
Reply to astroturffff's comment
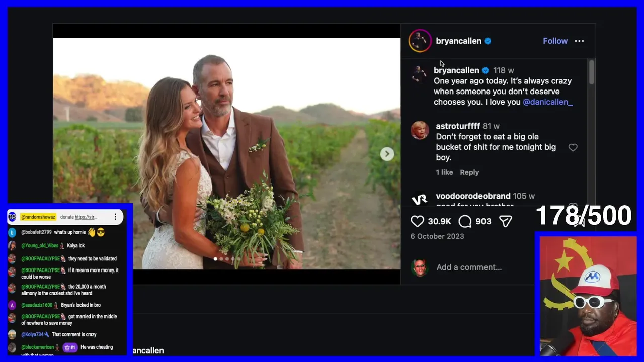click(469, 172)
